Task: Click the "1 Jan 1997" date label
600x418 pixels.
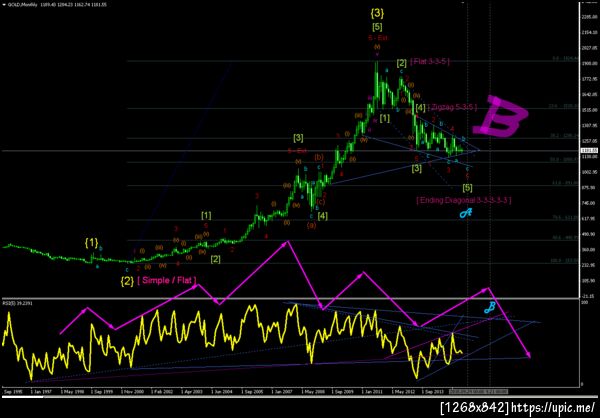Action: [x=41, y=392]
